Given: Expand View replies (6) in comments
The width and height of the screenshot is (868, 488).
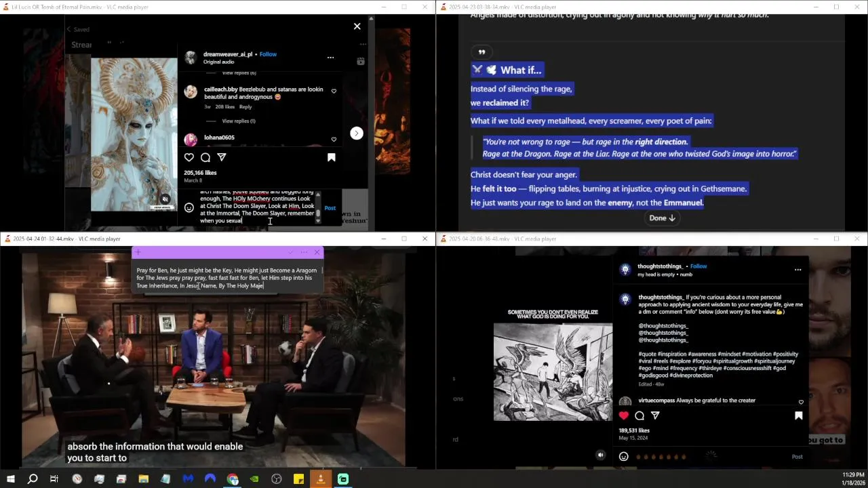Looking at the screenshot, I should pos(239,73).
